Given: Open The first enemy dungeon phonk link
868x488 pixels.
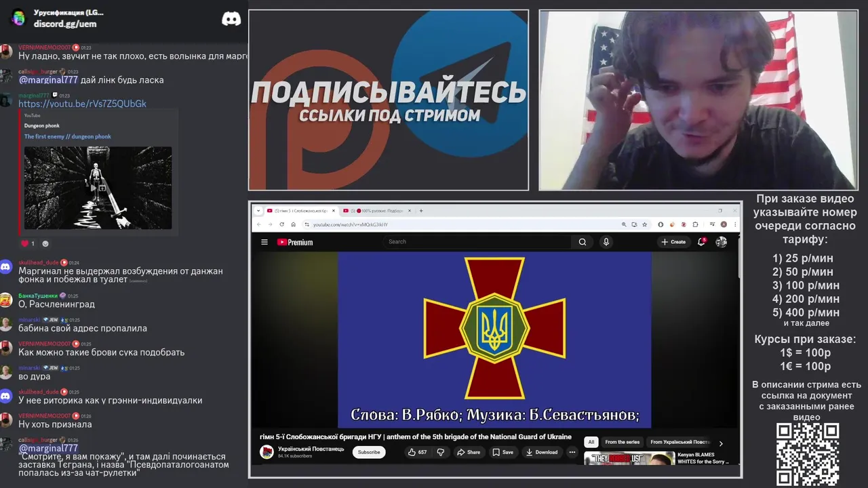Looking at the screenshot, I should click(68, 136).
